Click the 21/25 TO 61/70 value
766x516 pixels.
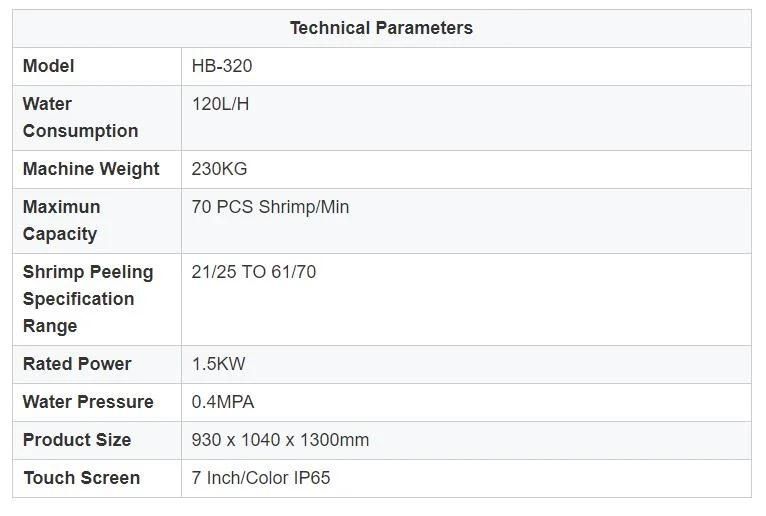(x=254, y=272)
